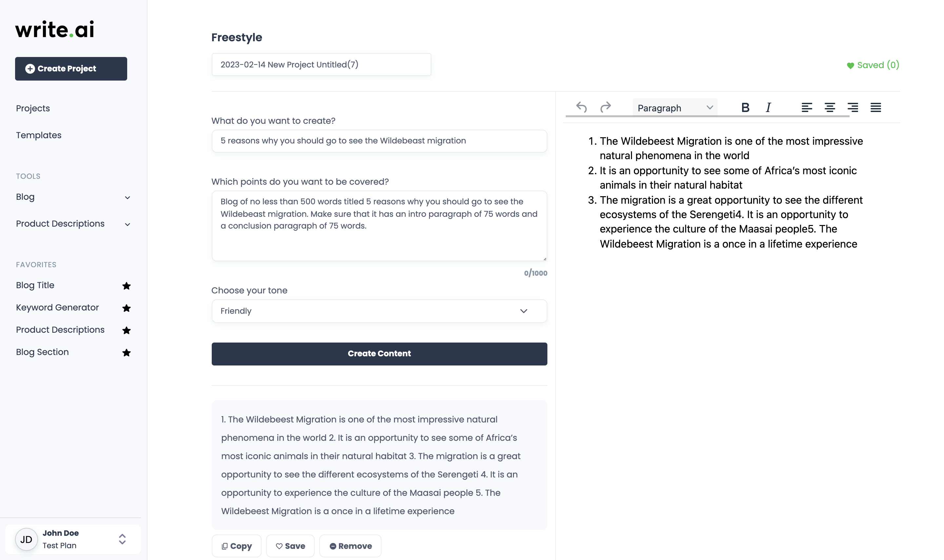Toggle the Keyword Generator favorite star

click(x=127, y=308)
